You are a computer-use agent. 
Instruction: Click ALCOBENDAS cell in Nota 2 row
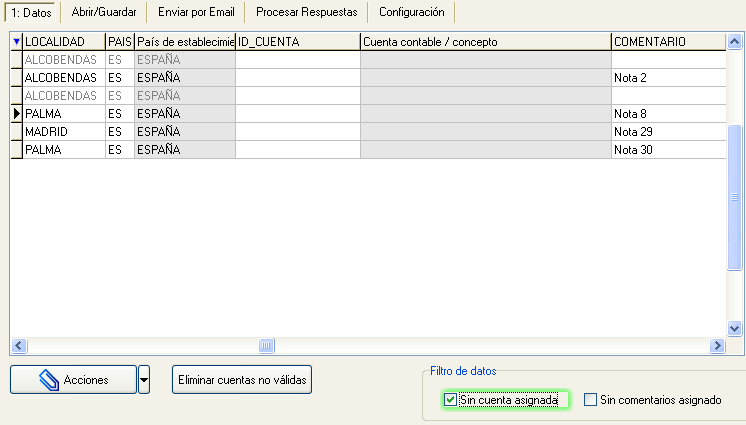click(64, 78)
